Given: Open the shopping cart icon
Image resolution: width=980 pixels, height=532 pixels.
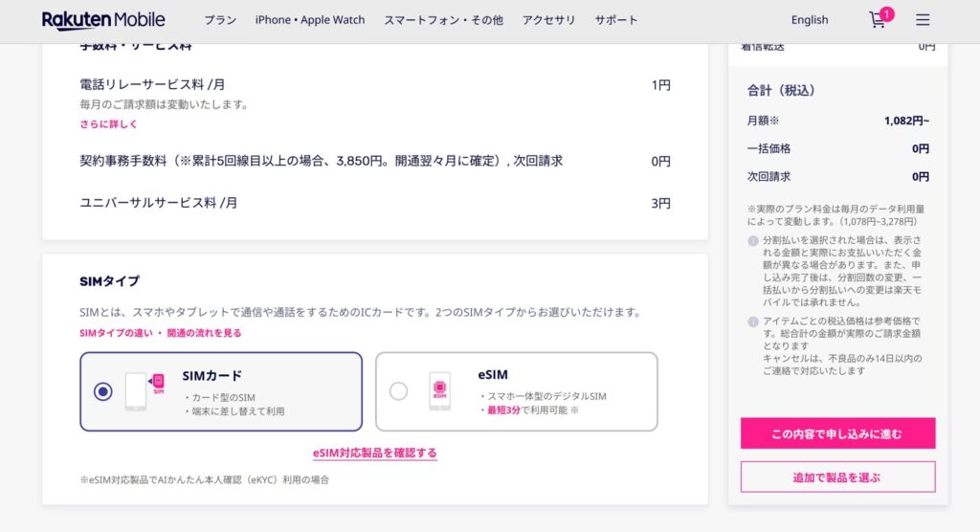Looking at the screenshot, I should (x=877, y=20).
